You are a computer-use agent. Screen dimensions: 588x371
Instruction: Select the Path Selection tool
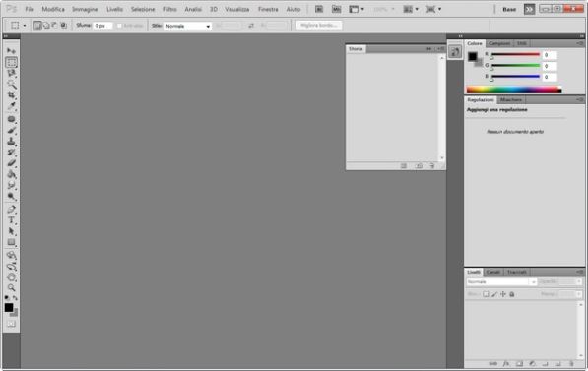pyautogui.click(x=11, y=231)
